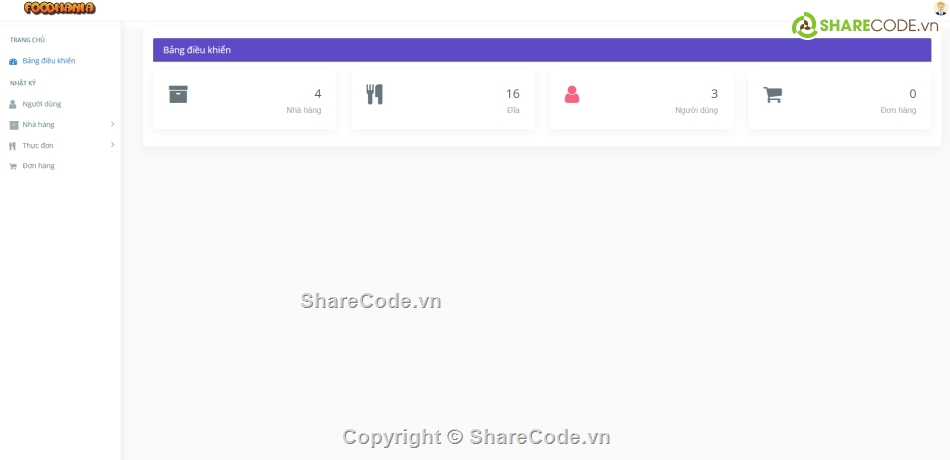The height and width of the screenshot is (460, 950).
Task: Click the pink user icon on Người dùng card
Action: [x=572, y=94]
